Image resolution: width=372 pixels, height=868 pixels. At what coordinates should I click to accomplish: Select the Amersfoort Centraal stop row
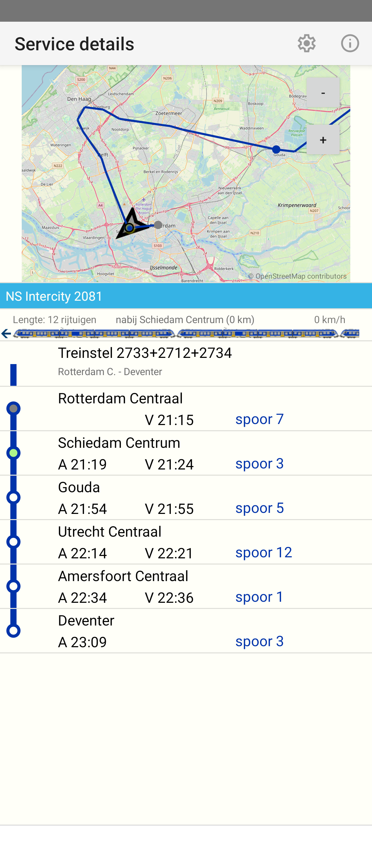tap(186, 587)
